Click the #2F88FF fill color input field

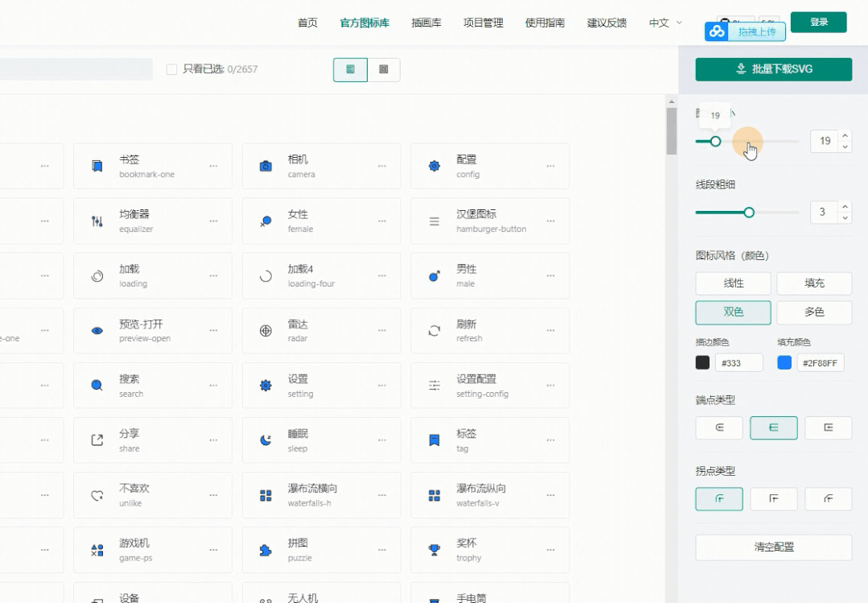(821, 362)
